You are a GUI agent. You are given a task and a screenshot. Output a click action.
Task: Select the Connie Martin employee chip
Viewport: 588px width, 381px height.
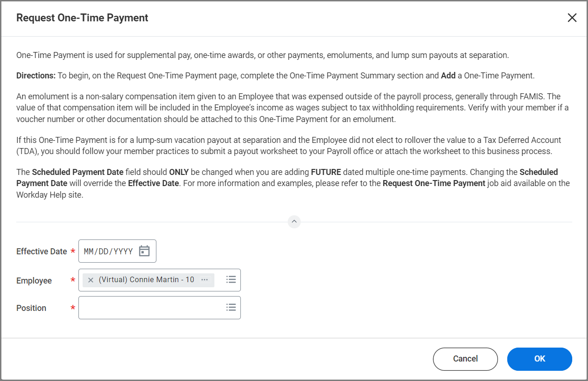coord(146,280)
